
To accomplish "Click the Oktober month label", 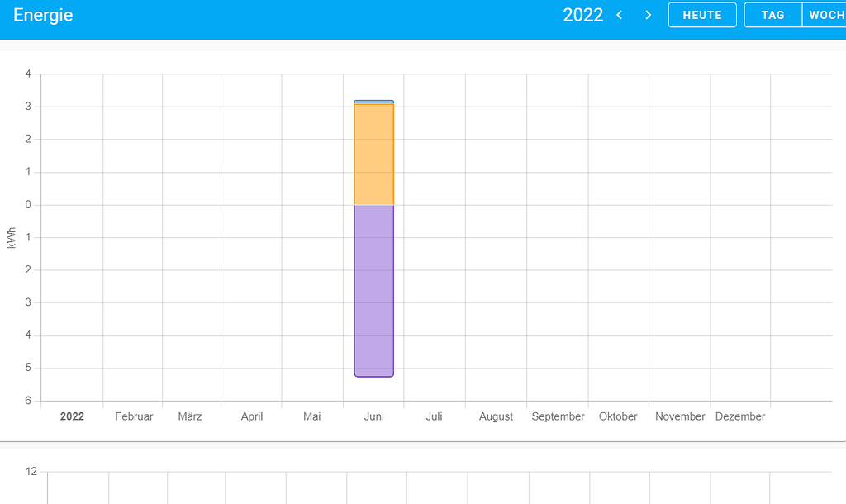I will (618, 416).
